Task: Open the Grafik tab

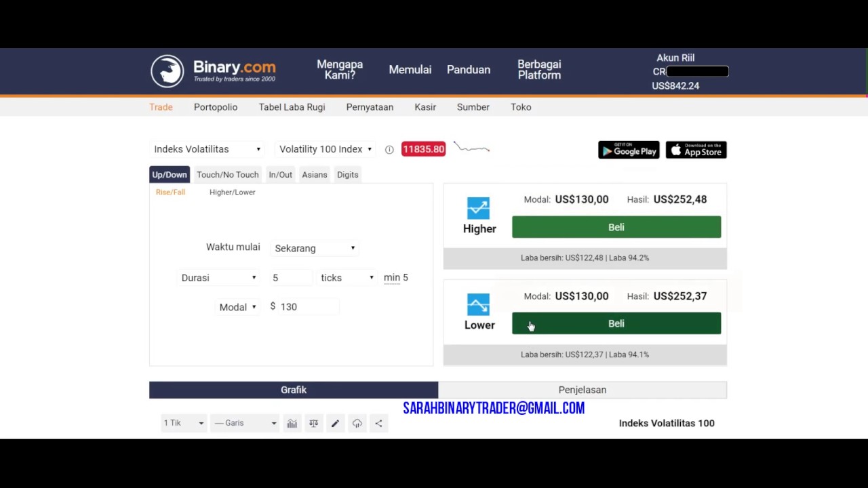Action: pos(294,390)
